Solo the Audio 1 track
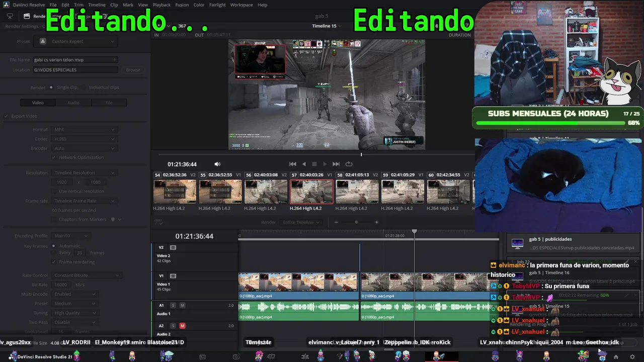Image resolution: width=644 pixels, height=362 pixels. pos(173,305)
